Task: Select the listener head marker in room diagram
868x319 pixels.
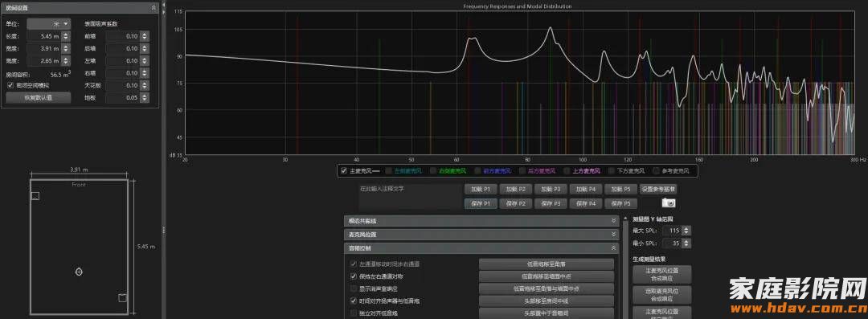Action: coord(79,272)
